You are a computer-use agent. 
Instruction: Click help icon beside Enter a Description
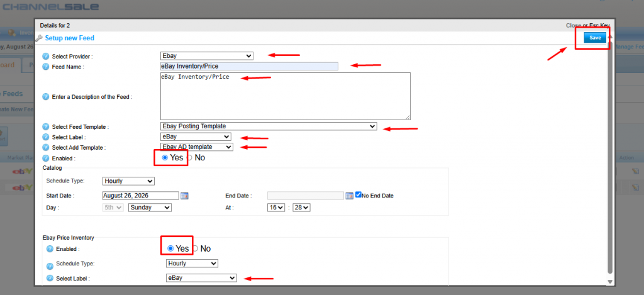pos(45,97)
